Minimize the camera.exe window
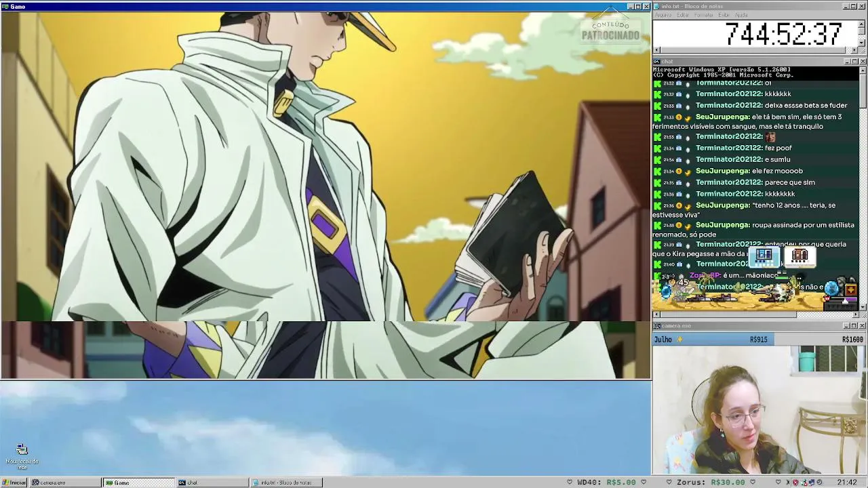 tap(846, 326)
